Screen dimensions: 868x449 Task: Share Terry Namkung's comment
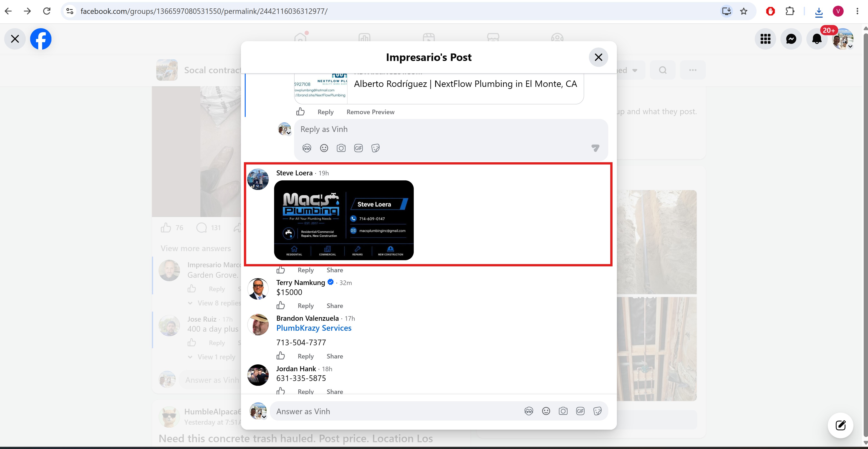coord(335,306)
